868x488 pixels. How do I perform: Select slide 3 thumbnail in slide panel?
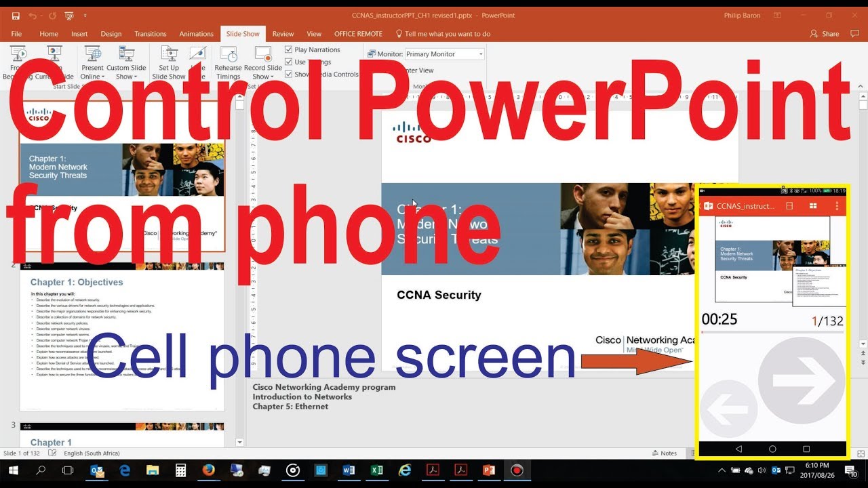[122, 435]
